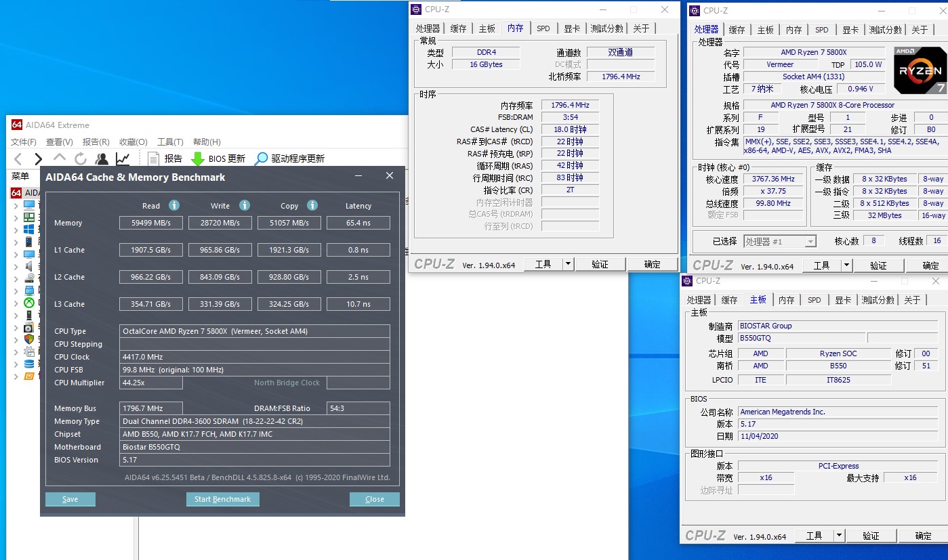The width and height of the screenshot is (948, 560).
Task: Open the 工具(T) menu in AIDA64
Action: pyautogui.click(x=170, y=142)
